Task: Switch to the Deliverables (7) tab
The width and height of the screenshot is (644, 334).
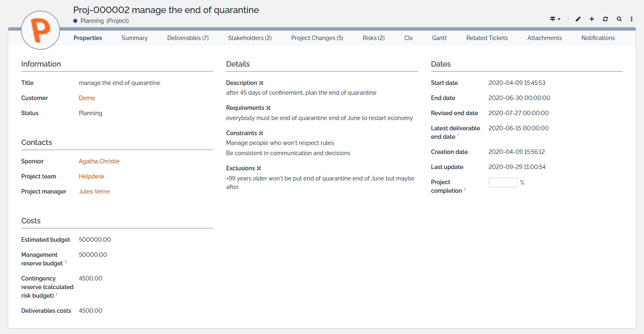Action: tap(188, 38)
